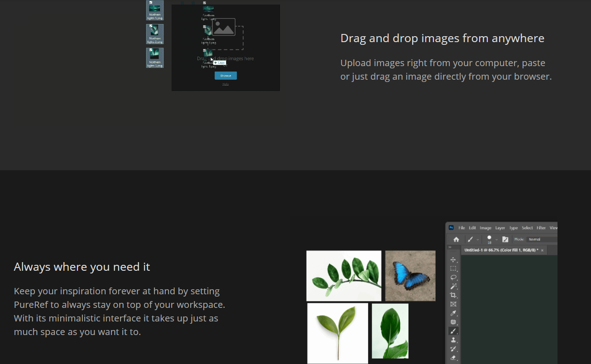Uncheck the Northern lights 2.png desktop file
591x364 pixels.
[151, 26]
